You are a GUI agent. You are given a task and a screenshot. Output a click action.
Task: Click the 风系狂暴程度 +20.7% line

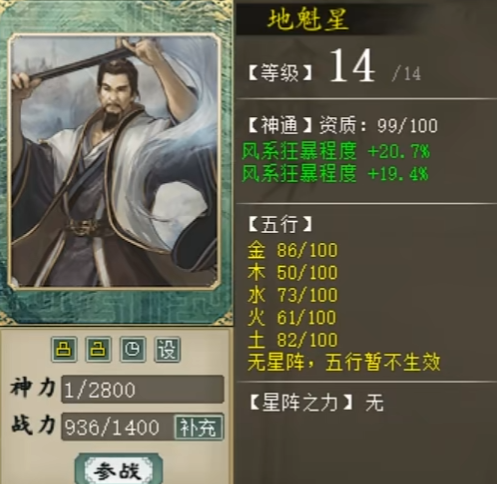click(335, 151)
